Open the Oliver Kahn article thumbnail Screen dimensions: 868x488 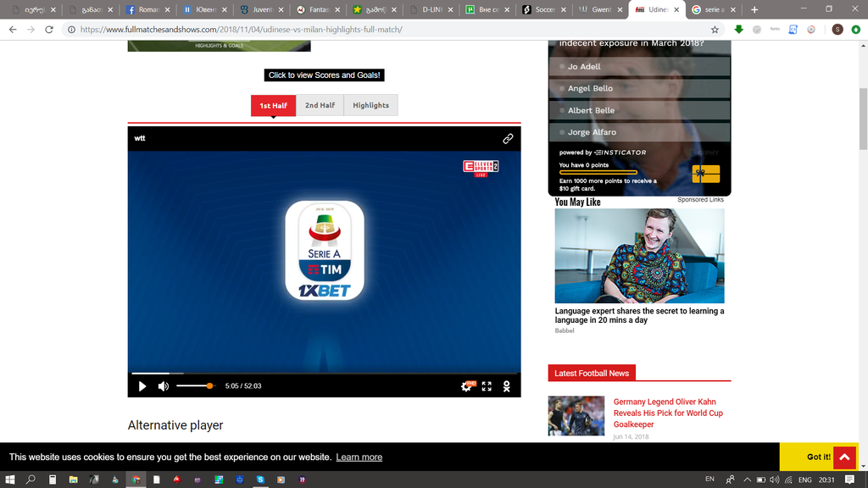click(x=576, y=415)
